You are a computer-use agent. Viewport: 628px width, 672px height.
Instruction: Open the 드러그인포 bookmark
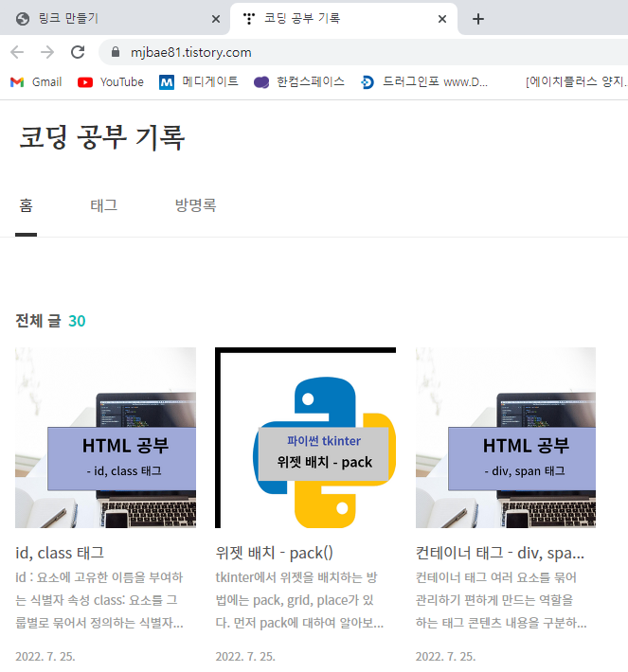pyautogui.click(x=423, y=81)
